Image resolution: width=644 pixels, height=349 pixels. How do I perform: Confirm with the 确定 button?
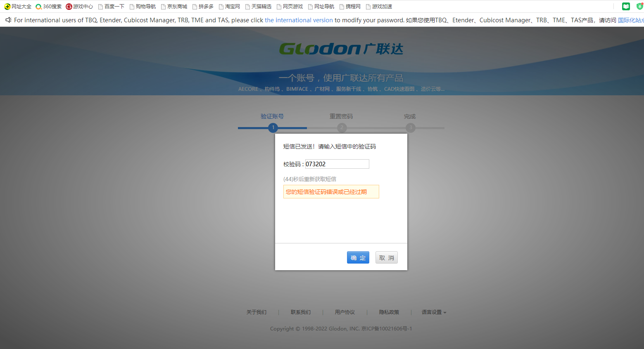(358, 258)
